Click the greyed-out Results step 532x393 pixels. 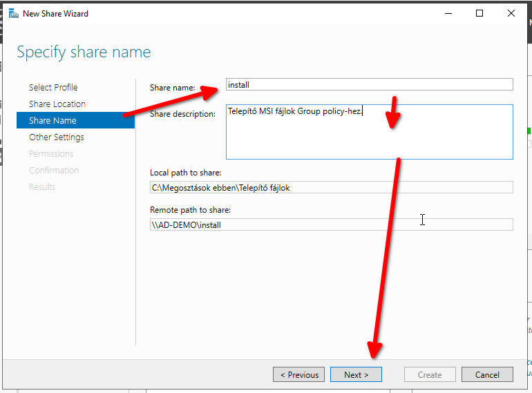(42, 186)
